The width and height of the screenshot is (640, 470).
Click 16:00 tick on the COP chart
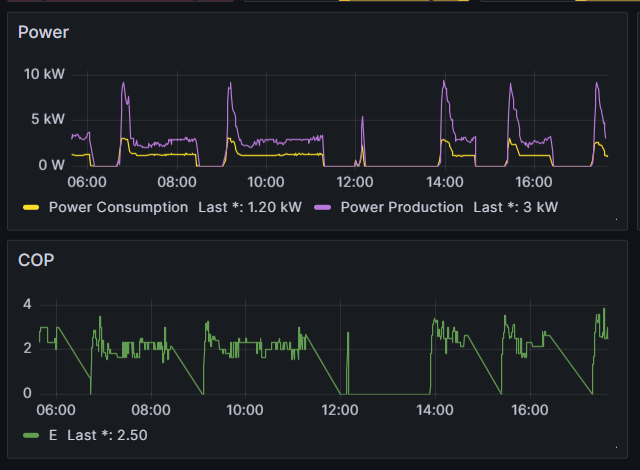[530, 410]
